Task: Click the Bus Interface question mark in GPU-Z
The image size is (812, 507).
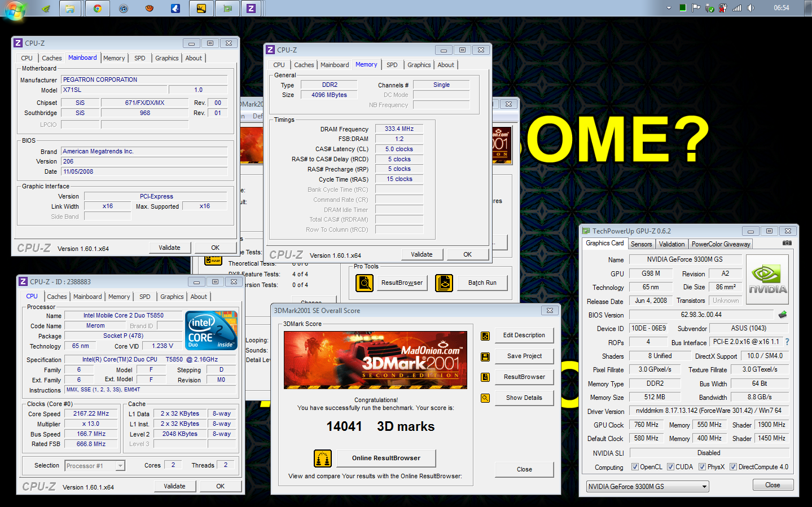Action: click(x=787, y=342)
